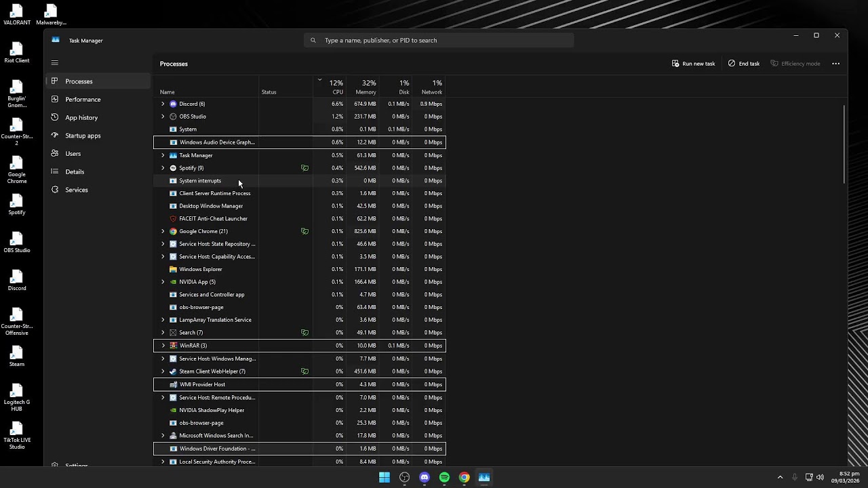Sort processes by Disk column
Image resolution: width=868 pixels, height=488 pixels.
click(x=396, y=87)
